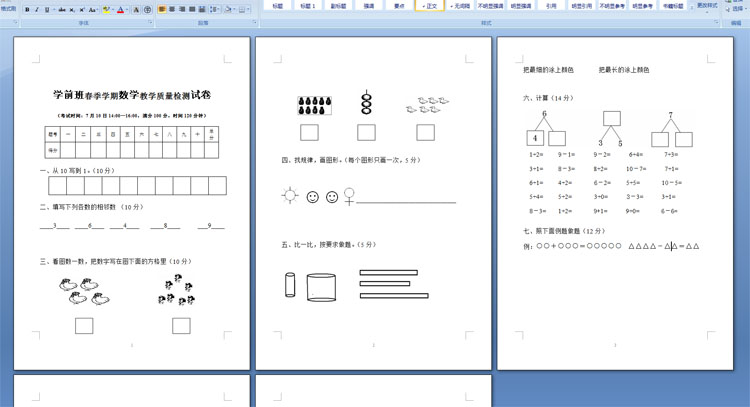Apply the 要点 style
The image size is (750, 407).
tap(399, 6)
